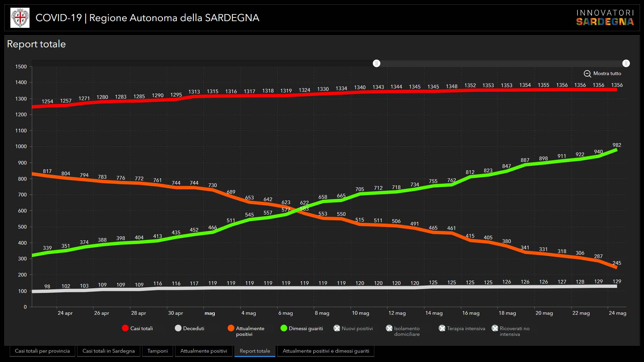Enable the Terapia intensiva series
The width and height of the screenshot is (644, 362).
442,328
